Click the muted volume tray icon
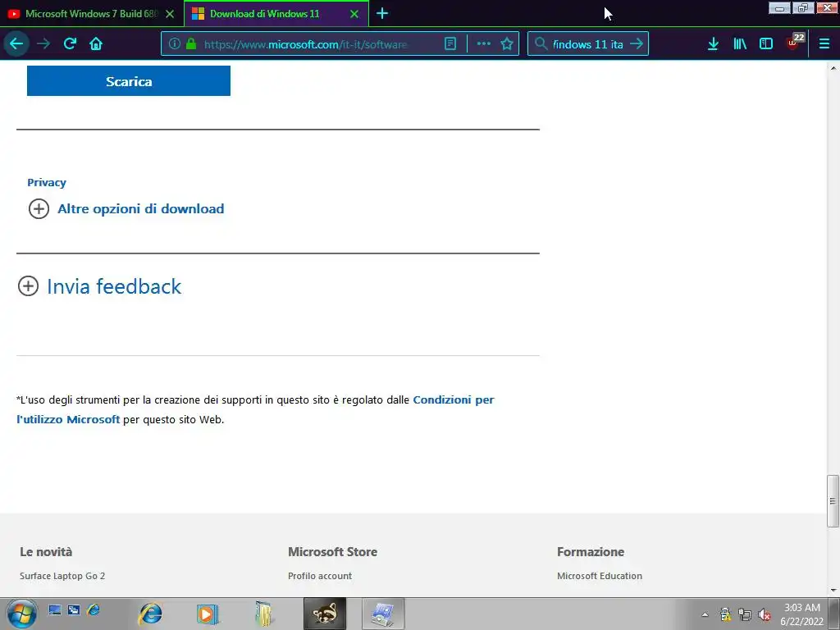The height and width of the screenshot is (630, 840). 765,614
